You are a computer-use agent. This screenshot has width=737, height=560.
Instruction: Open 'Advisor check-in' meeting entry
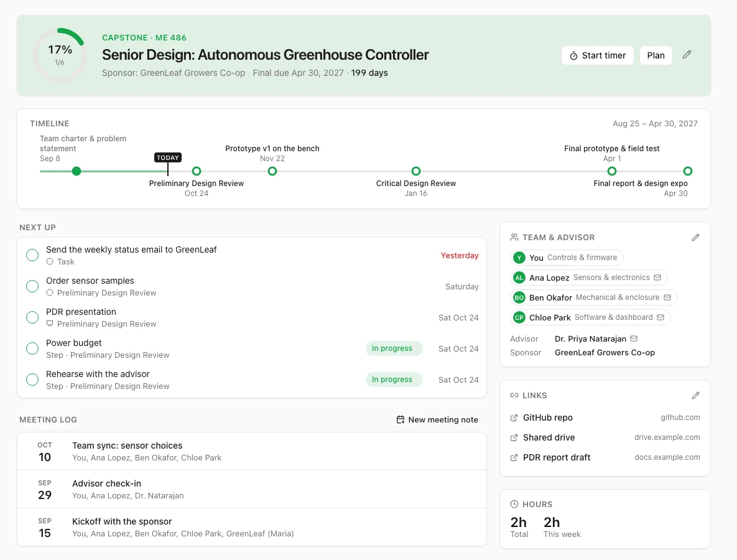252,489
